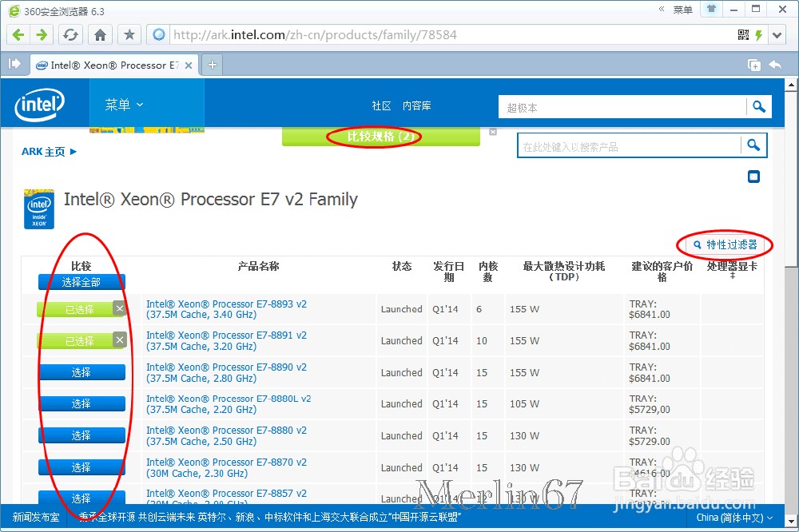This screenshot has width=799, height=532.
Task: Open the browser 菜单 menu
Action: click(x=682, y=10)
